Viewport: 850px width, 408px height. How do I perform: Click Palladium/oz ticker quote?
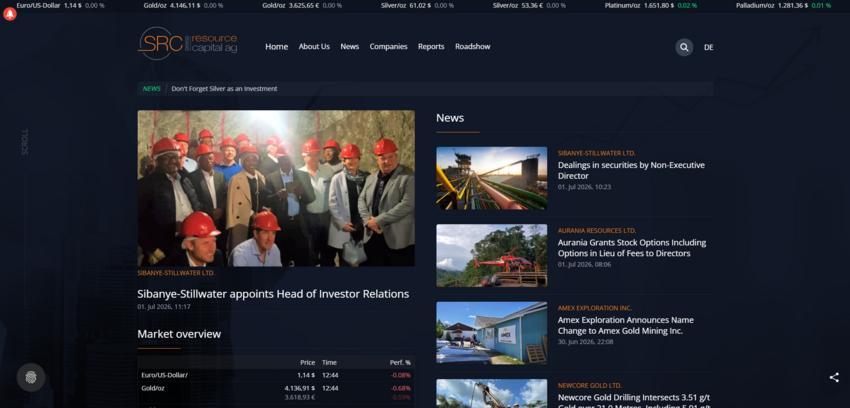pos(783,5)
